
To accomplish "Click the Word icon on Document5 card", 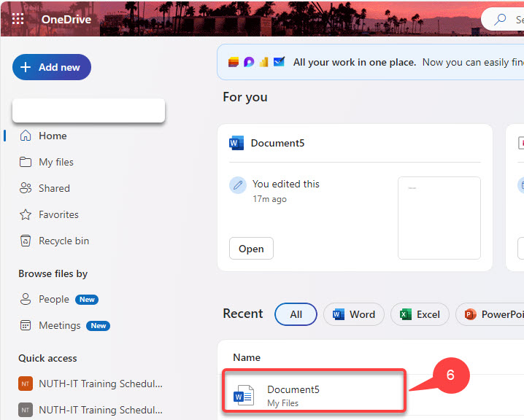I will point(236,143).
